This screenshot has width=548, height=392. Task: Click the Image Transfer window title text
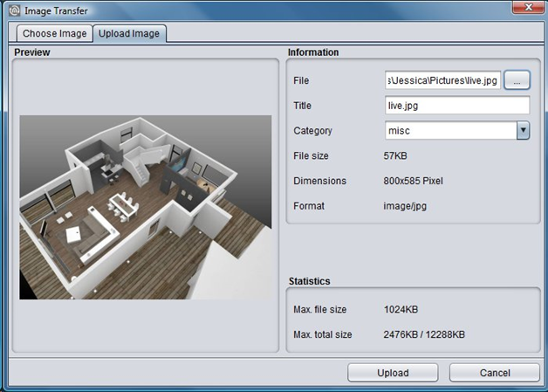point(56,10)
